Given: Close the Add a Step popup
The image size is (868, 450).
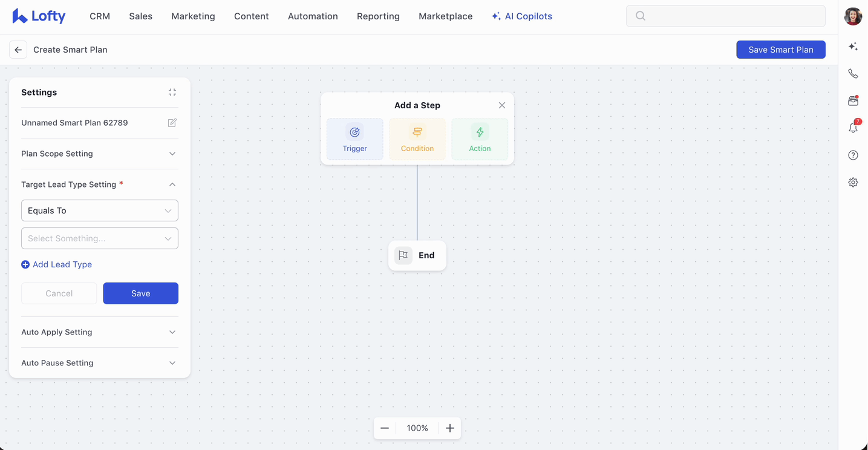Looking at the screenshot, I should click(502, 105).
